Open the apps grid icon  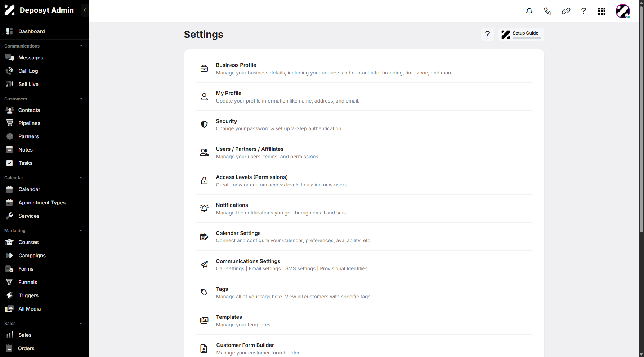(x=602, y=11)
